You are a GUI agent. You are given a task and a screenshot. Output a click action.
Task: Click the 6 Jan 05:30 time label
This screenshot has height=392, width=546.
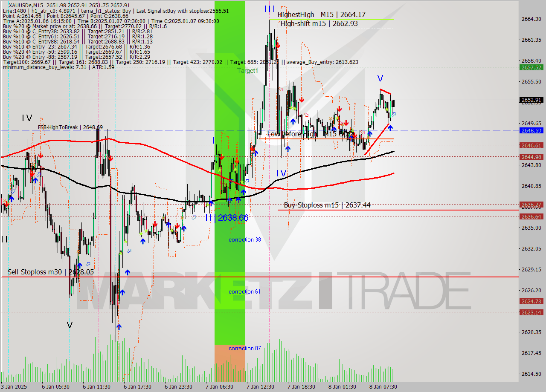tap(55, 387)
